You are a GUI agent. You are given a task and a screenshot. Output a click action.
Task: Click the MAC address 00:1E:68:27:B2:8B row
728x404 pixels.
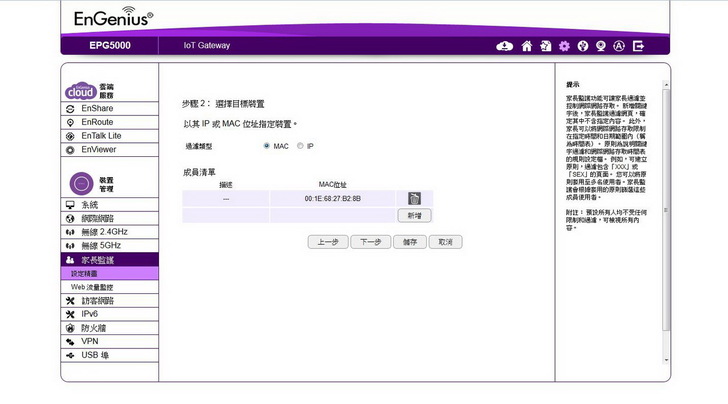[332, 199]
